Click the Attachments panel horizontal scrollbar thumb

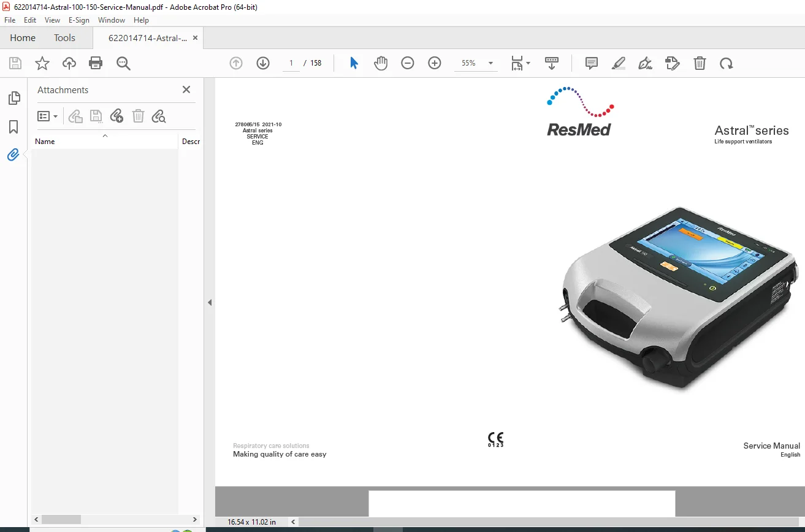[61, 519]
